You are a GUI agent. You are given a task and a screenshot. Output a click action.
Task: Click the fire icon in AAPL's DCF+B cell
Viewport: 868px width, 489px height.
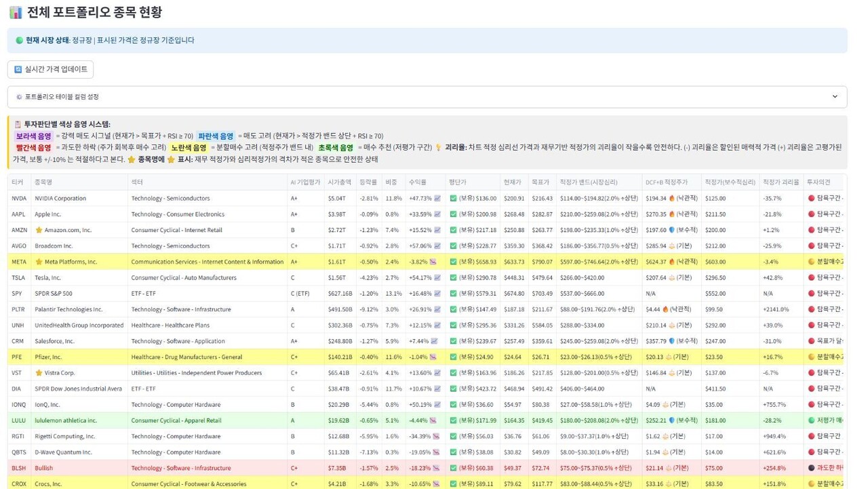pos(672,214)
